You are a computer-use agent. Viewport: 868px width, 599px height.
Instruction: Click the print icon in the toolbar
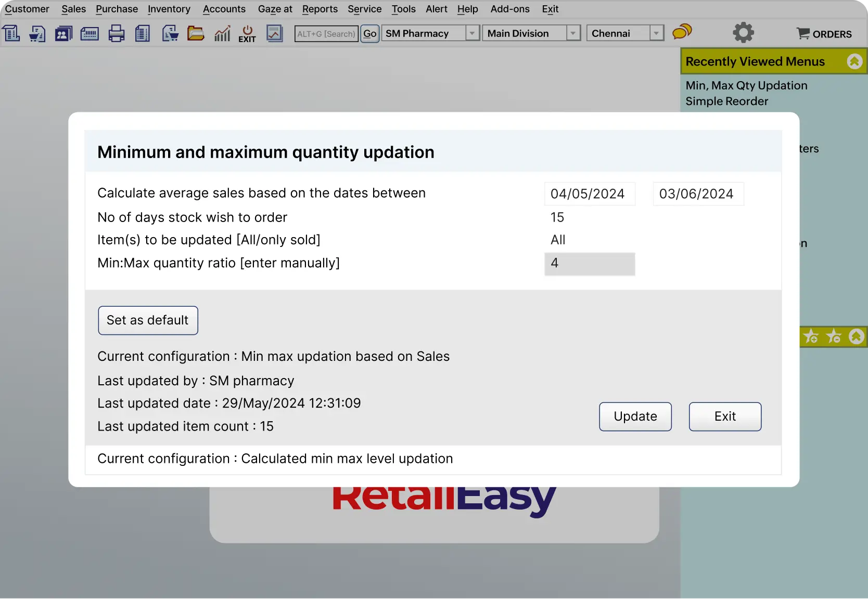116,33
